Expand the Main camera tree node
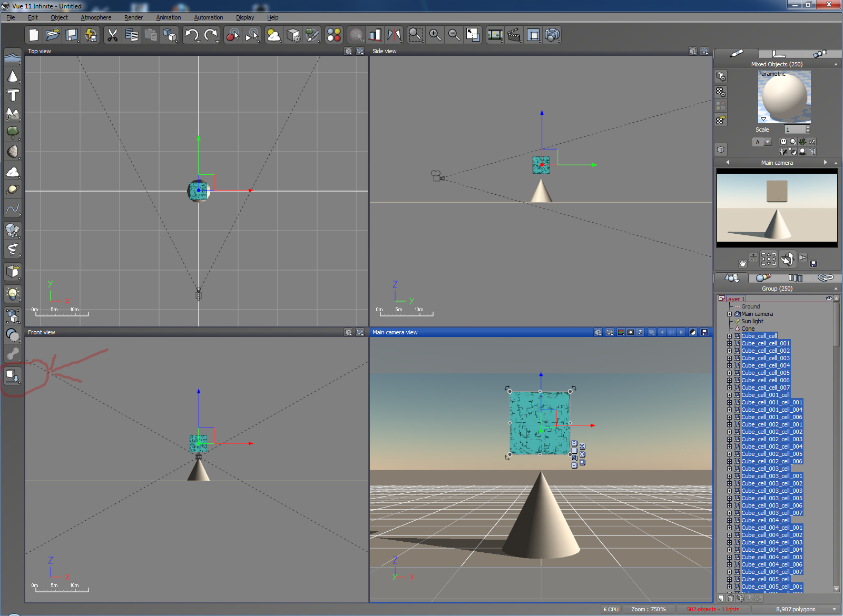The width and height of the screenshot is (843, 616). [x=730, y=314]
